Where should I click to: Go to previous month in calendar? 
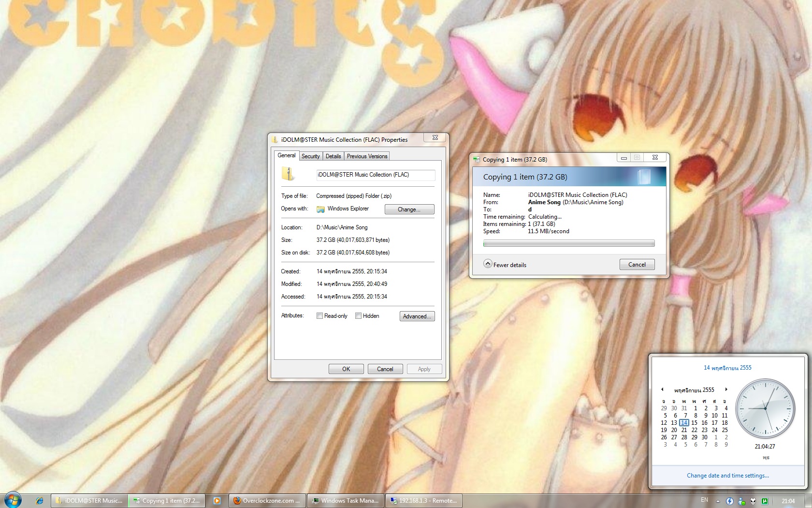(x=662, y=389)
